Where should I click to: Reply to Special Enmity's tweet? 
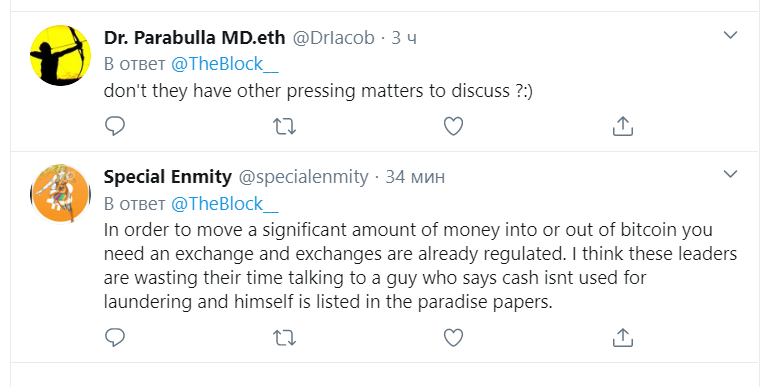115,337
